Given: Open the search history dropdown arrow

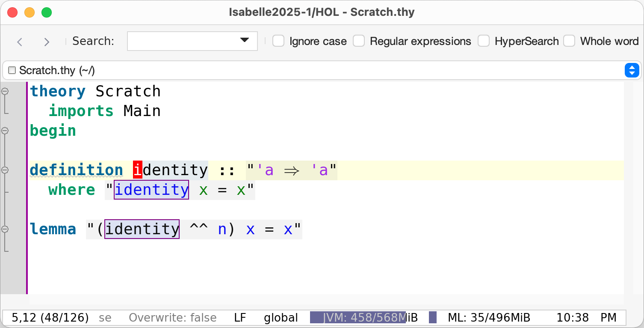Looking at the screenshot, I should pyautogui.click(x=245, y=40).
